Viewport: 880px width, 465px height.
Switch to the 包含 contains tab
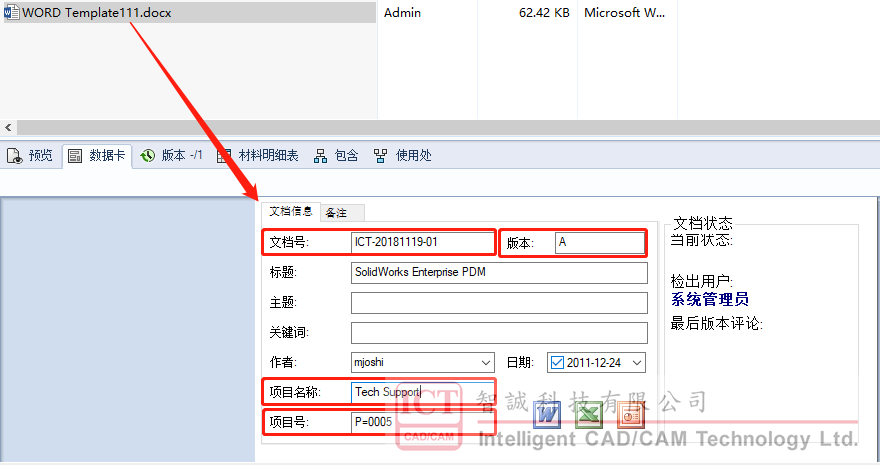[x=336, y=155]
